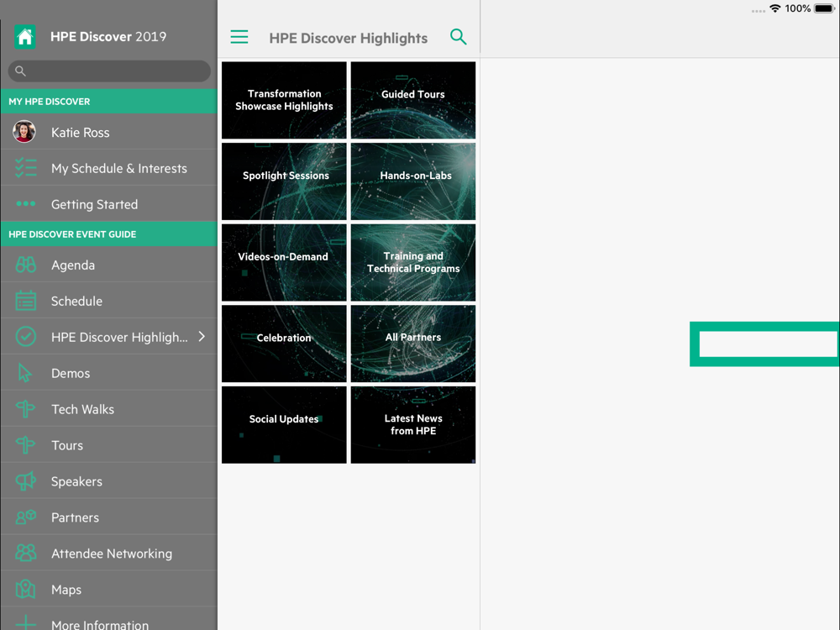This screenshot has width=840, height=630.
Task: Tap the green home icon
Action: (x=24, y=37)
